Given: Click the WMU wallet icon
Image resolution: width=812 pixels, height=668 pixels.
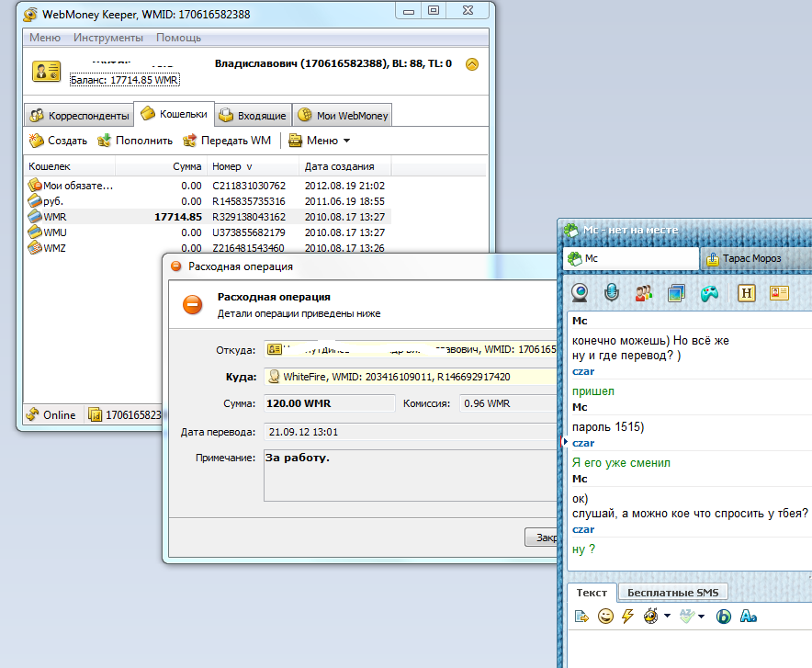Looking at the screenshot, I should pos(35,232).
